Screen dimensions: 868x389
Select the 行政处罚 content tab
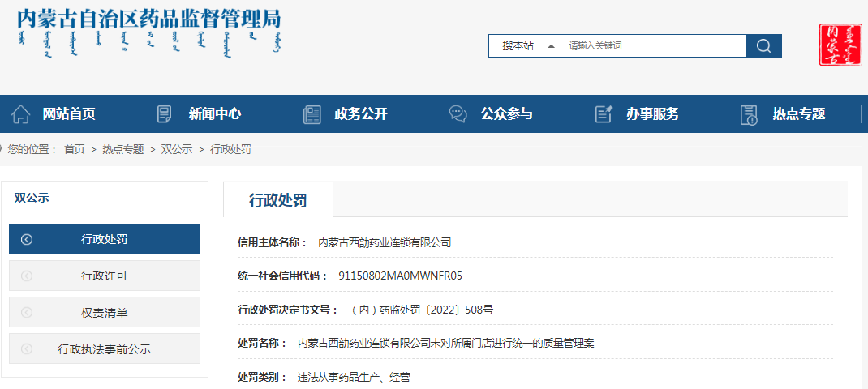(278, 200)
